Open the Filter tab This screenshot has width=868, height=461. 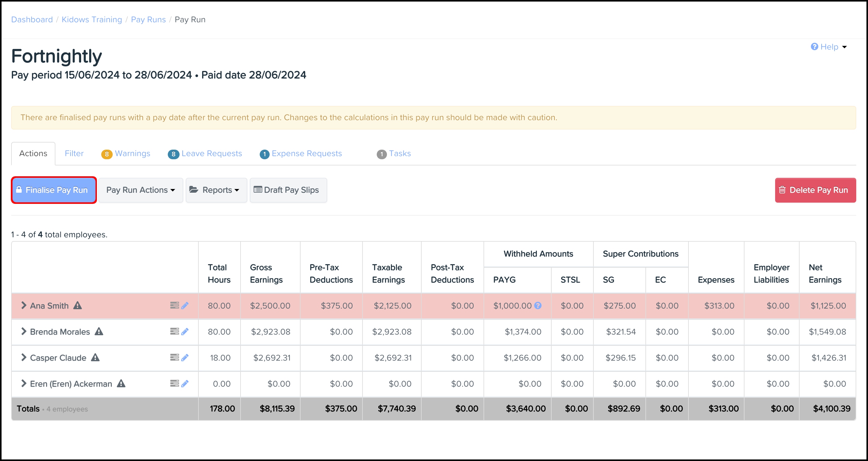(74, 154)
